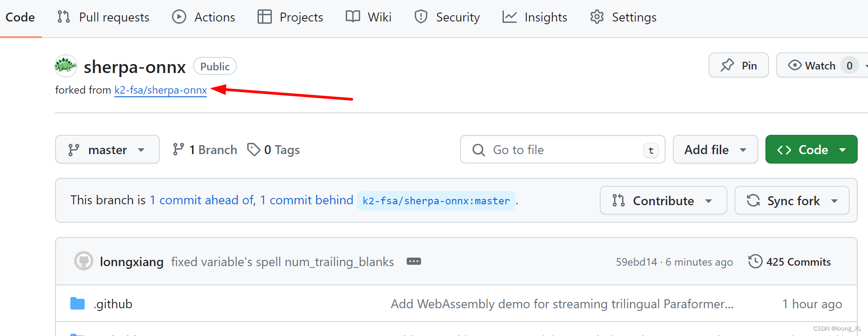The height and width of the screenshot is (336, 868).
Task: Focus the Go to file search field
Action: coord(563,150)
